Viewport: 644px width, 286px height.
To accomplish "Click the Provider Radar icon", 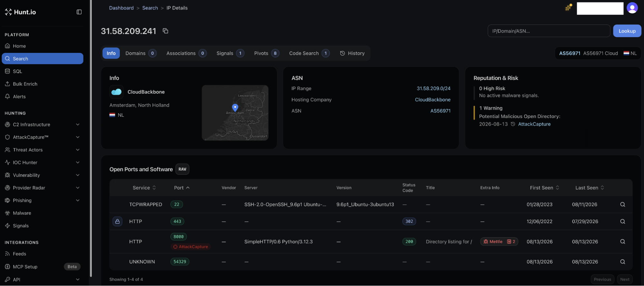I will click(x=7, y=188).
